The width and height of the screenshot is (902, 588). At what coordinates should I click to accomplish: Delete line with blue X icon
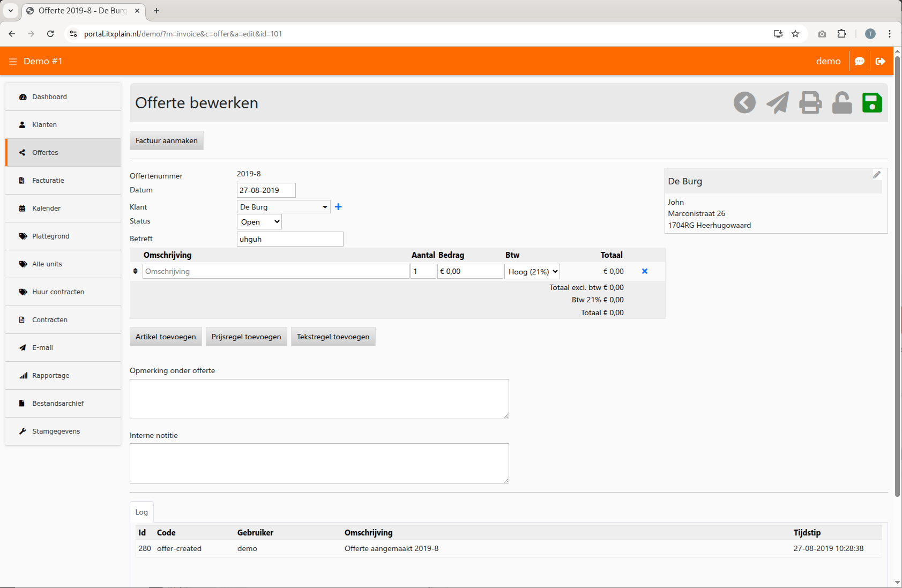pos(645,271)
